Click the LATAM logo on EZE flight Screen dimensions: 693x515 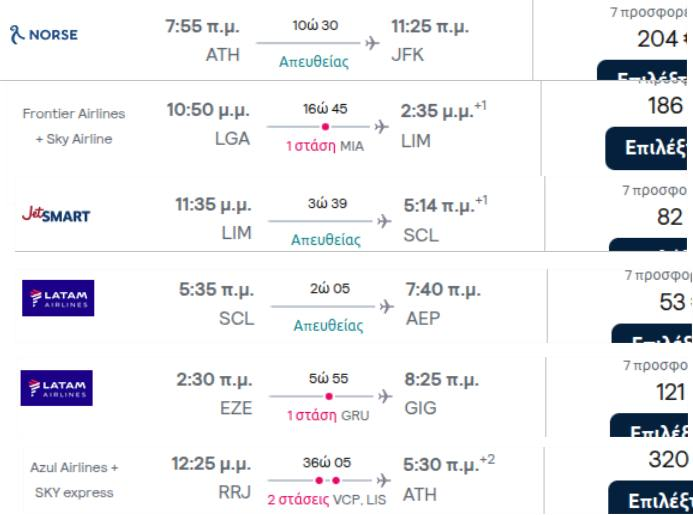tap(57, 388)
